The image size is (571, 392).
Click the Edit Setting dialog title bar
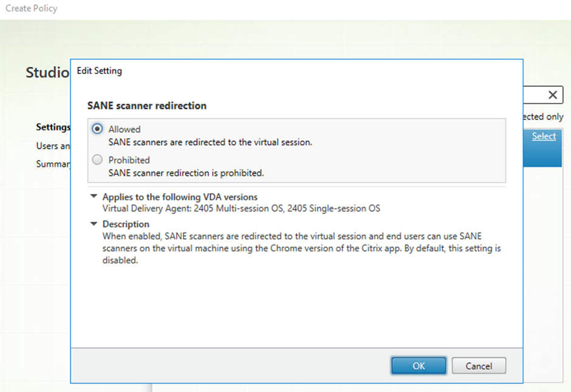243,71
